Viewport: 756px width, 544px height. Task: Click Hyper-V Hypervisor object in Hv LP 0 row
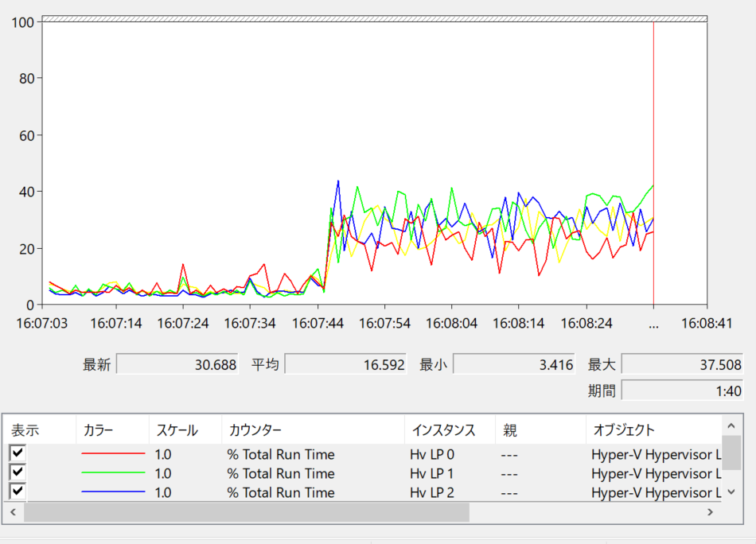coord(657,454)
